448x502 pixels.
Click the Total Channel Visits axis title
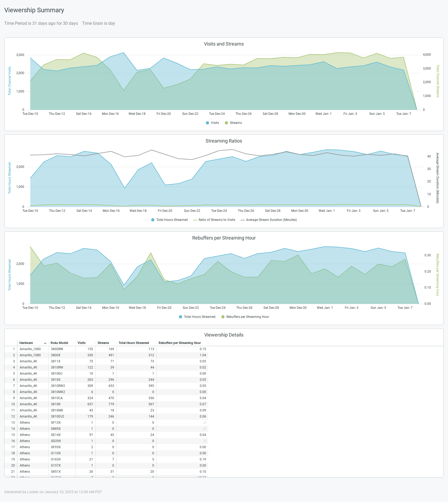click(x=10, y=81)
